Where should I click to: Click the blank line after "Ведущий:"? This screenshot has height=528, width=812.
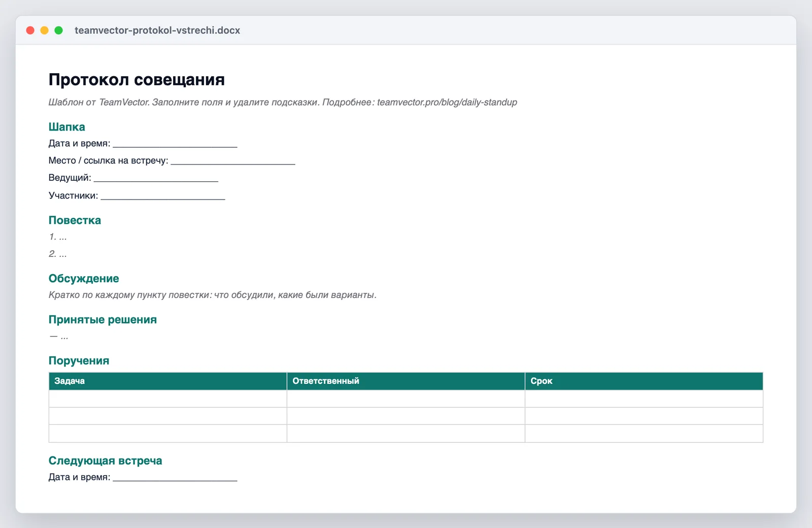pyautogui.click(x=156, y=178)
